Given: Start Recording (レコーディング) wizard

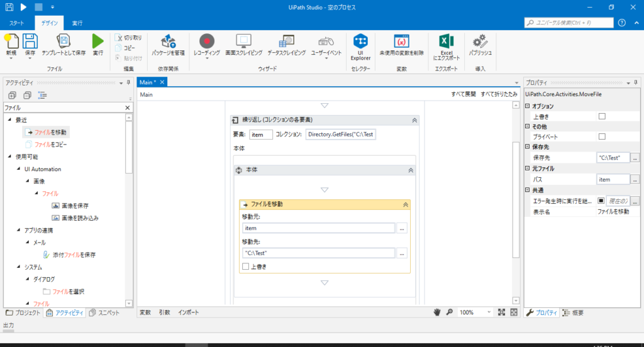Looking at the screenshot, I should coord(206,45).
